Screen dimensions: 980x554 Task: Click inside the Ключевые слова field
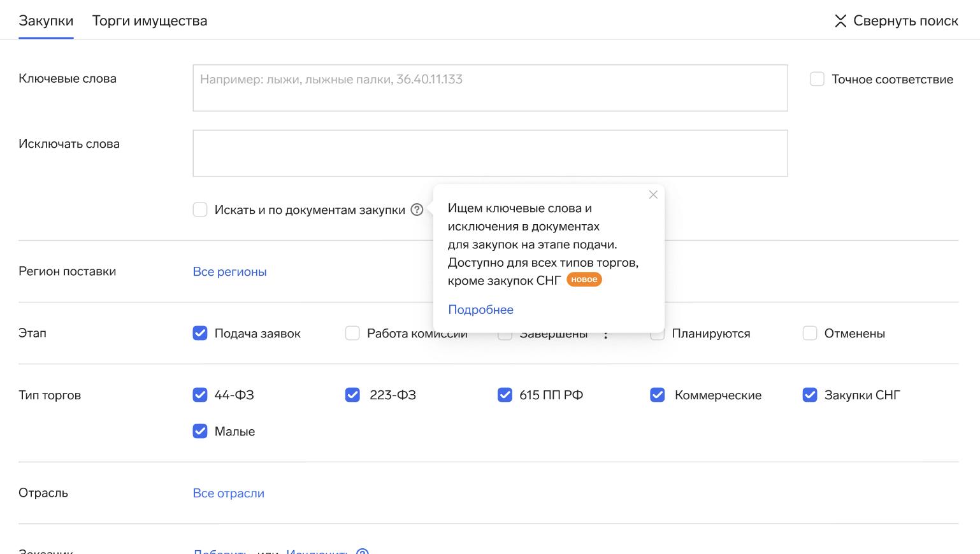490,88
